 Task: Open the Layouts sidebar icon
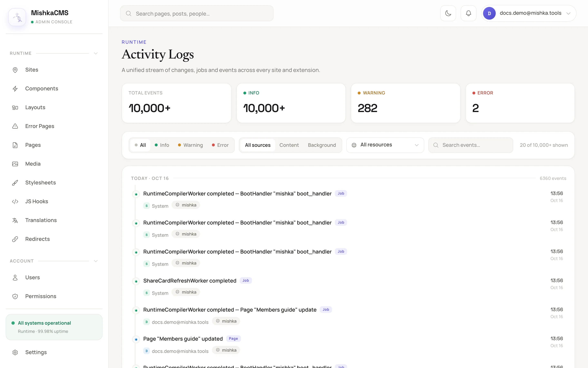coord(15,107)
